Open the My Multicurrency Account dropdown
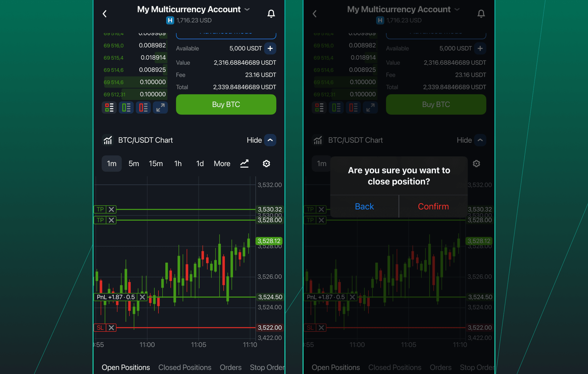Image resolution: width=588 pixels, height=374 pixels. coord(247,10)
